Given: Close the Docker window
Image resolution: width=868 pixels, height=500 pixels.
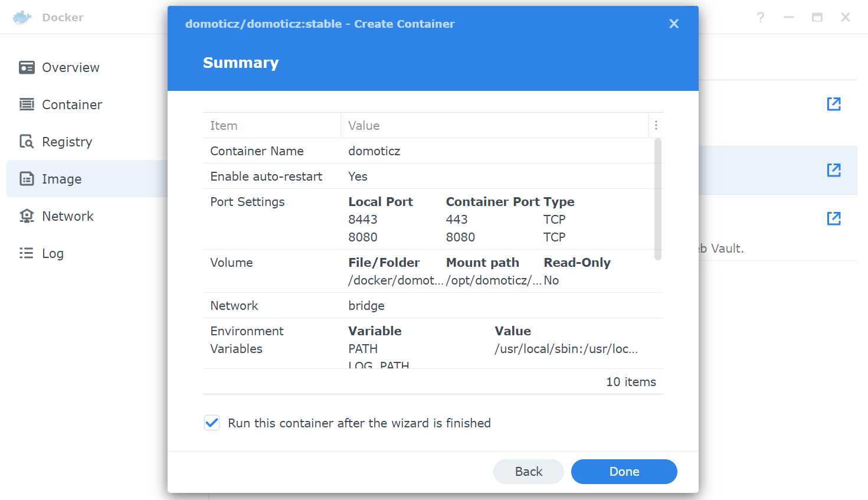Looking at the screenshot, I should [x=846, y=17].
